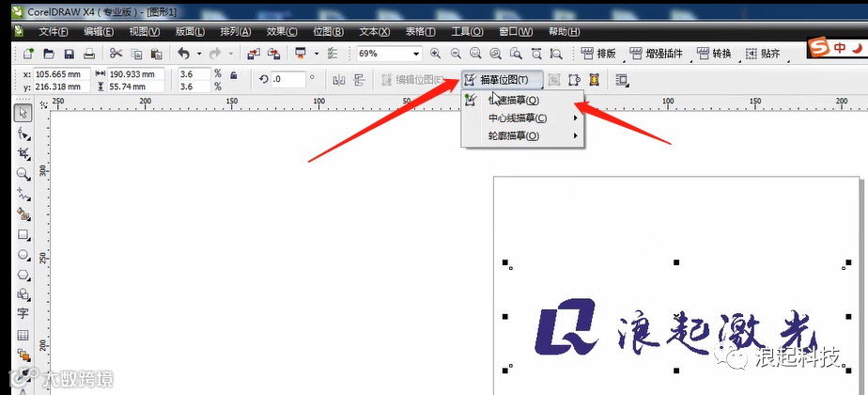Paste clipboard with the paste icon
Image resolution: width=868 pixels, height=395 pixels.
click(x=157, y=54)
